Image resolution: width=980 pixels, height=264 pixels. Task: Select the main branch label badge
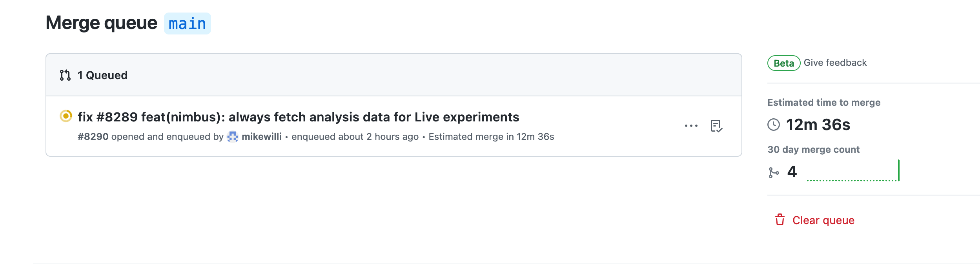[187, 24]
